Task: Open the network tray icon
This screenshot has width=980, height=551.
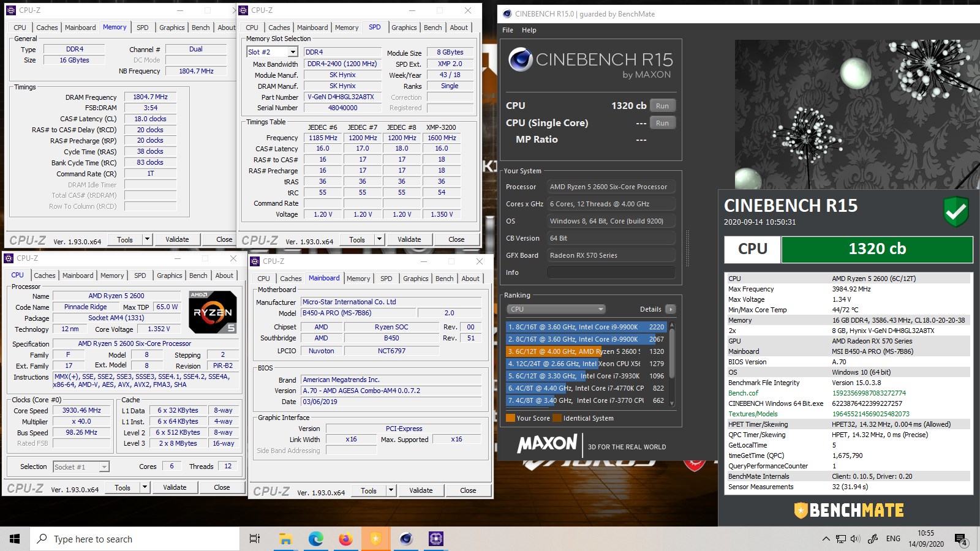Action: coord(840,539)
